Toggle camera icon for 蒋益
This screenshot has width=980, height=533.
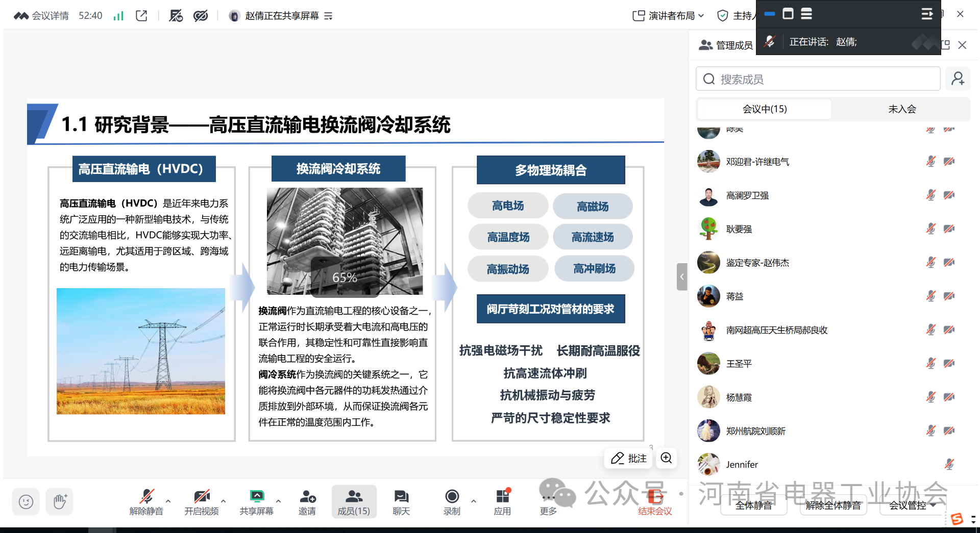(x=949, y=296)
